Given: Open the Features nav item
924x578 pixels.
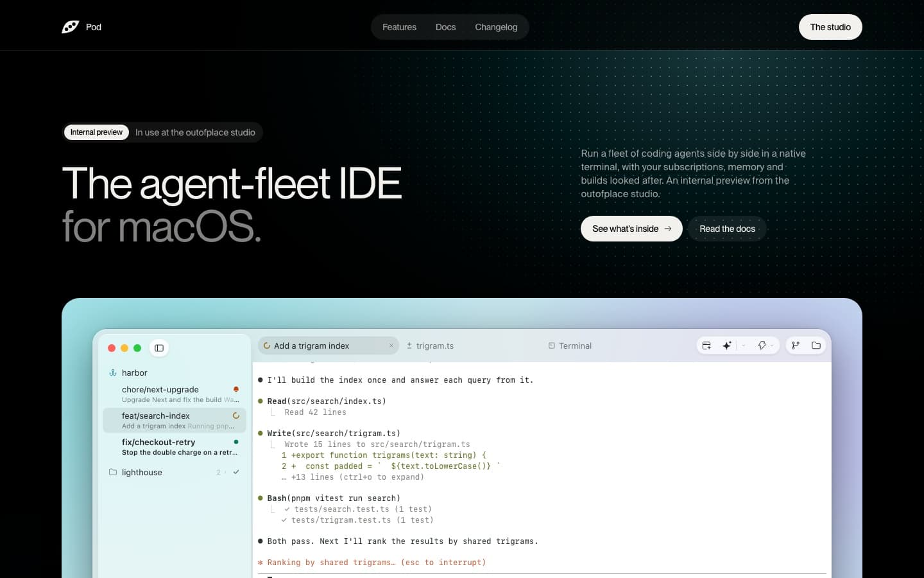Looking at the screenshot, I should click(x=399, y=27).
